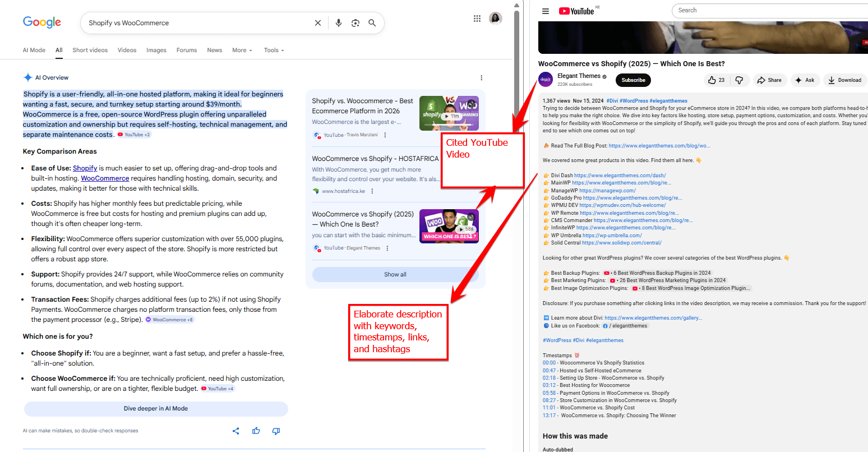Open Google Lens image search
The height and width of the screenshot is (452, 868).
tap(355, 22)
